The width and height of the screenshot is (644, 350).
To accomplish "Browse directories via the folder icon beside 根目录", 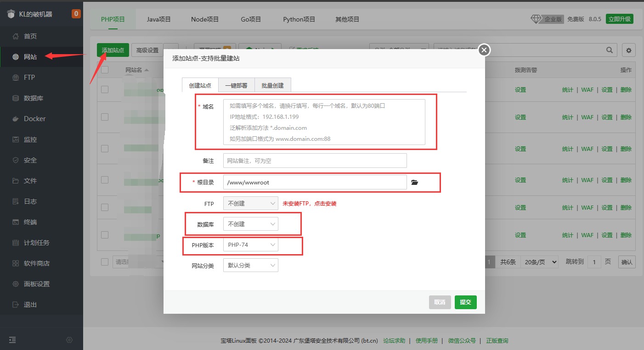I will pos(414,182).
